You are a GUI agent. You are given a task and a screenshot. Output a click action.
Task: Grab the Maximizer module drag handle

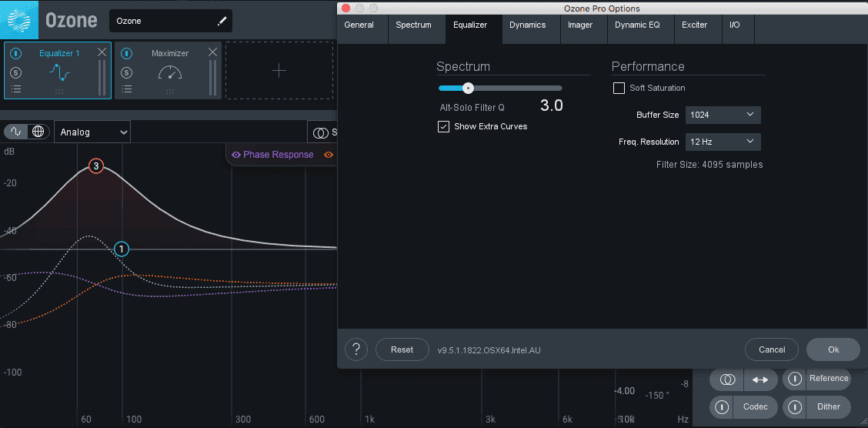click(x=170, y=92)
